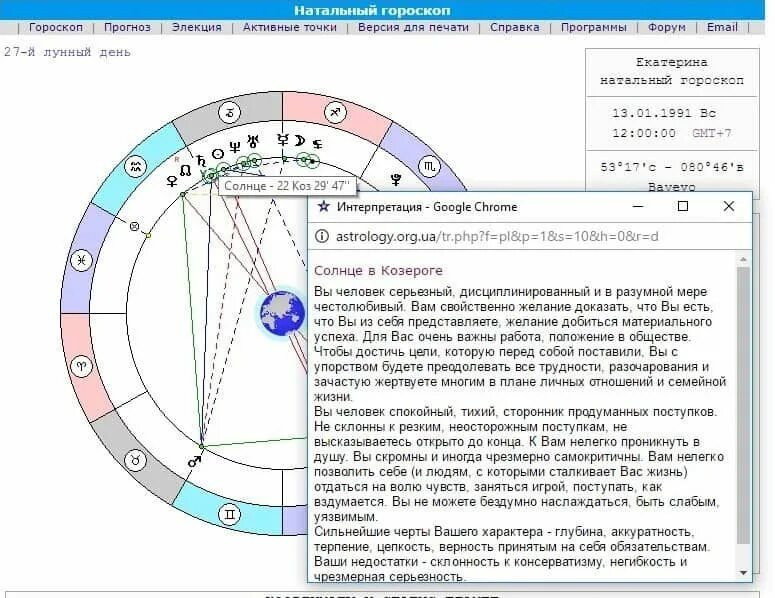Select the North Node glyph
Image resolution: width=775 pixels, height=598 pixels.
pos(185,171)
